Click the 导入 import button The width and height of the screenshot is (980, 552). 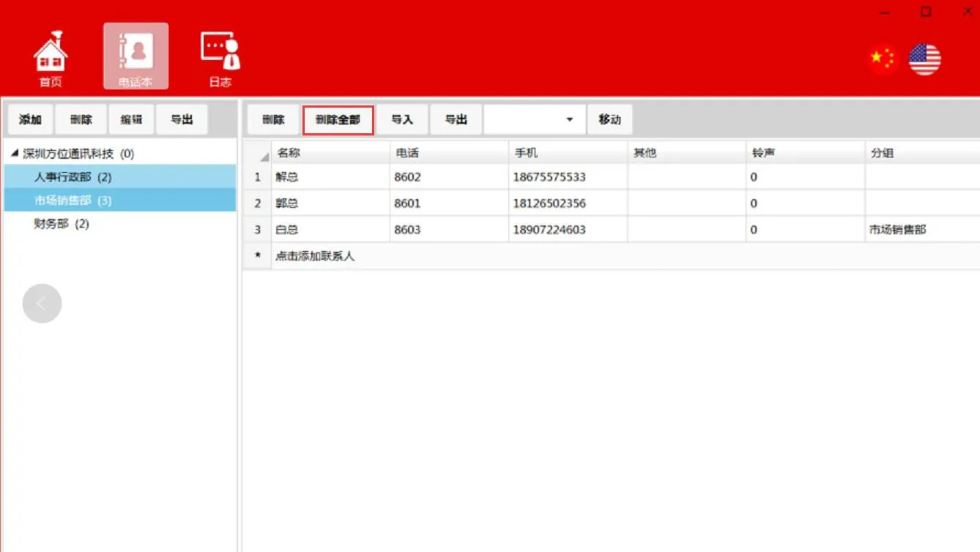[404, 119]
